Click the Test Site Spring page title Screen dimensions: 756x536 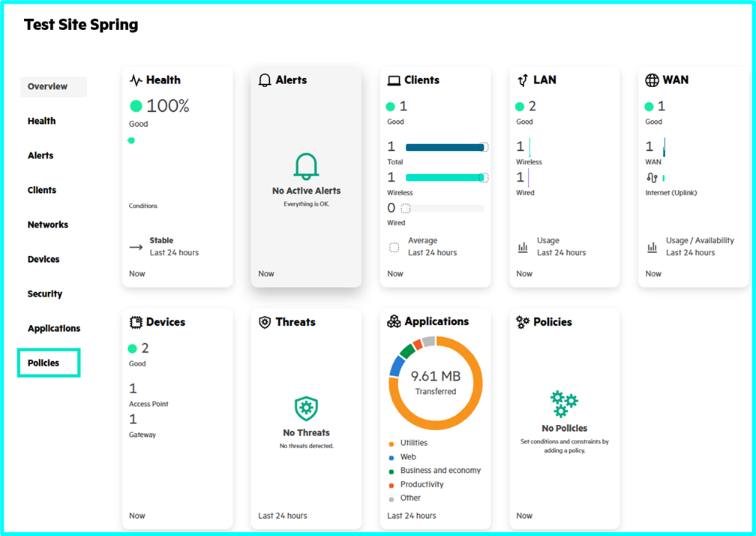[x=81, y=25]
